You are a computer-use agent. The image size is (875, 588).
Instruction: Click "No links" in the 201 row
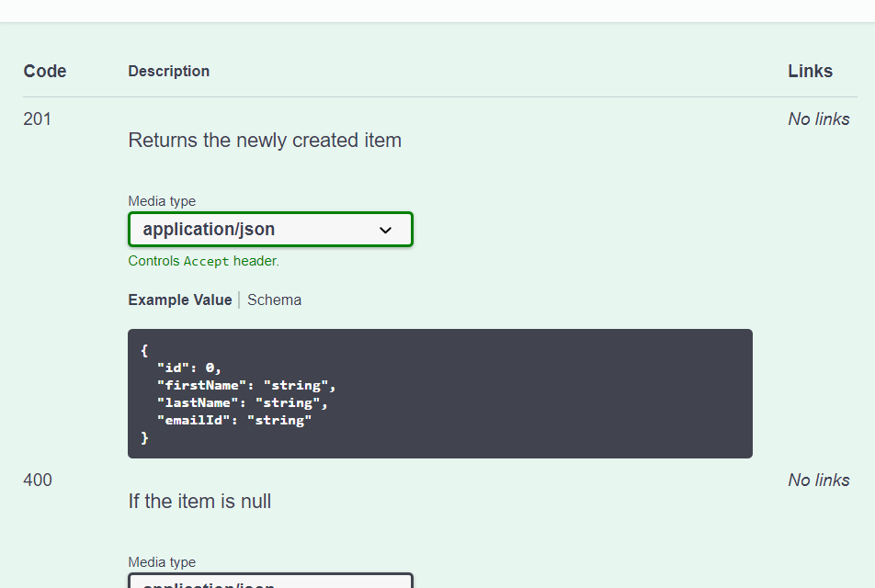pyautogui.click(x=818, y=119)
